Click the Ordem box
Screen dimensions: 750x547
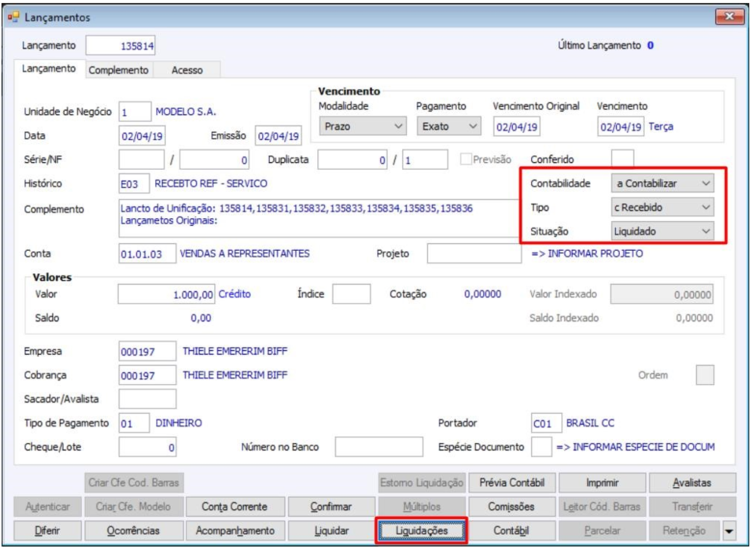[x=705, y=375]
